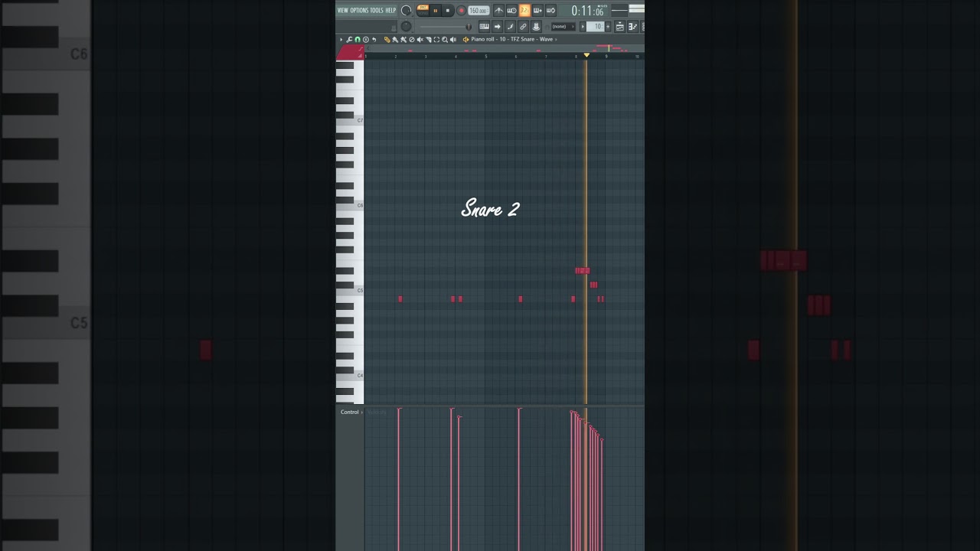Open the VIEW menu
The width and height of the screenshot is (980, 551).
(x=342, y=10)
